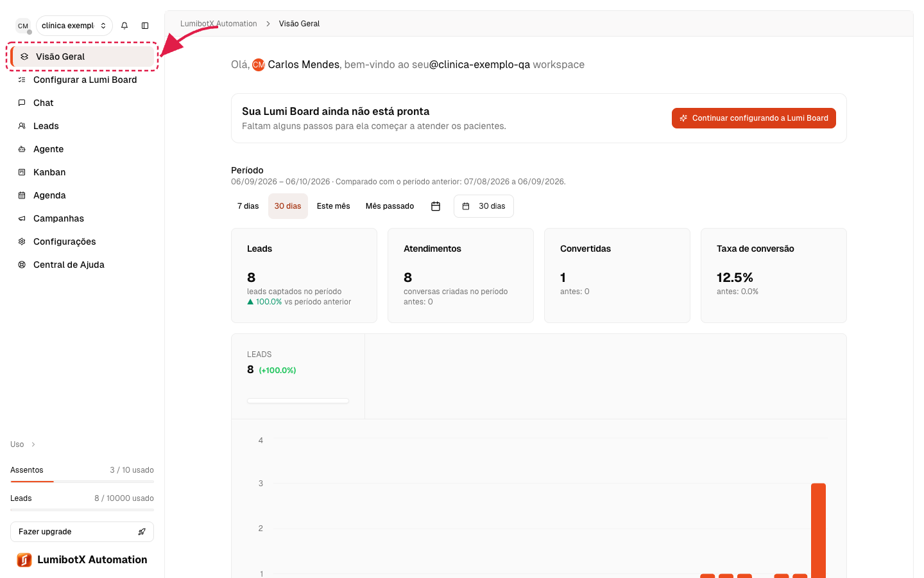Open the Chat menu item
Viewport: 924px width, 578px height.
point(82,103)
